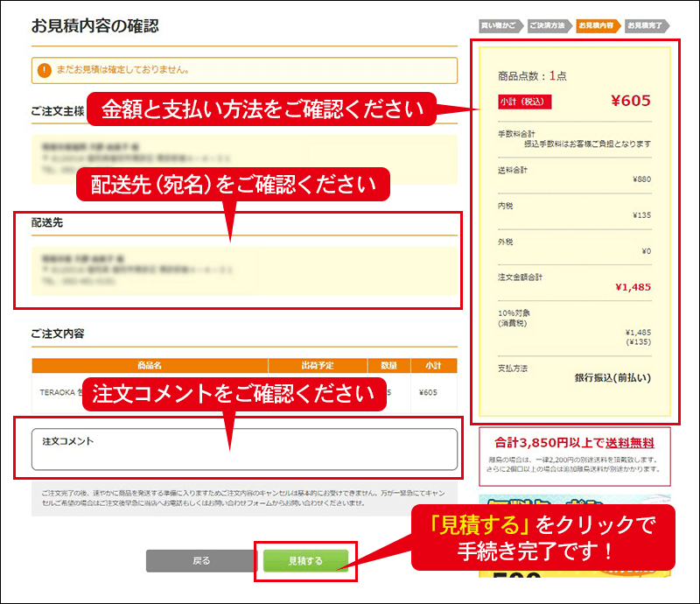The image size is (700, 604).
Task: Click the gray 戻る button
Action: point(200,561)
